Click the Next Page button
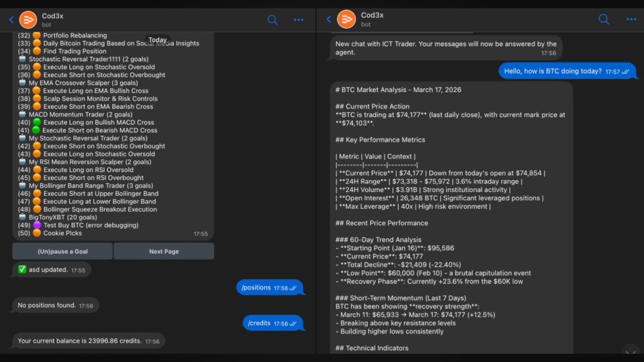 coord(164,252)
